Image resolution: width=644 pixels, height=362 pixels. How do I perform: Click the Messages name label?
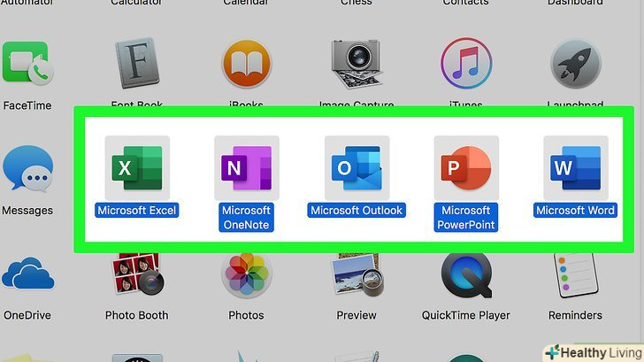pos(27,211)
